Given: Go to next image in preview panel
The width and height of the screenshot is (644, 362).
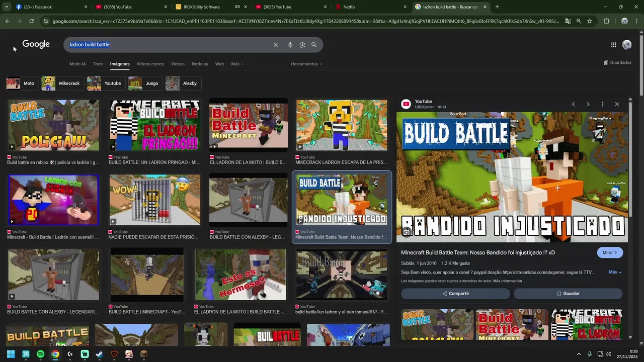Looking at the screenshot, I should [588, 104].
